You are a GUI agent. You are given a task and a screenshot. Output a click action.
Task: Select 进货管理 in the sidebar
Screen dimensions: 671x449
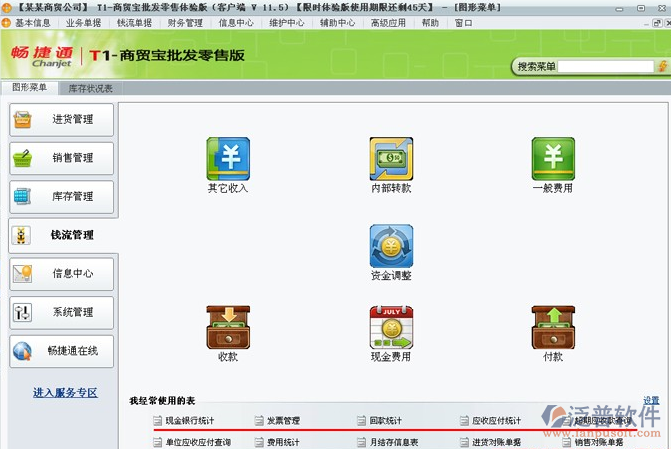point(62,119)
